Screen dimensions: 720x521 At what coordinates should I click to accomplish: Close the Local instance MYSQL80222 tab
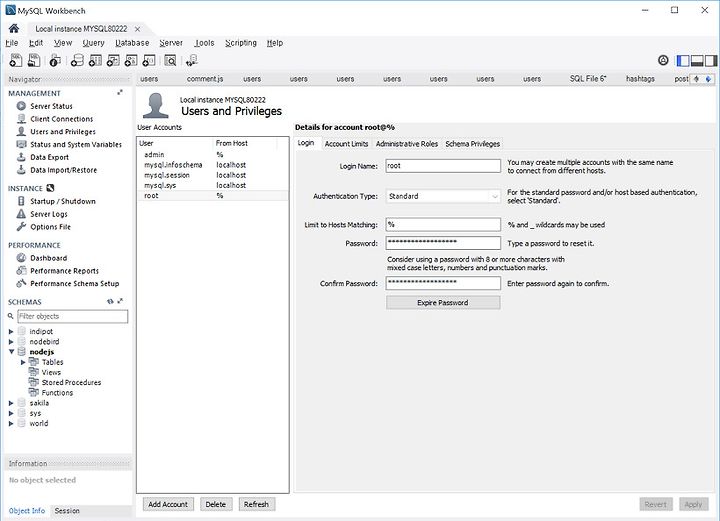(x=137, y=29)
